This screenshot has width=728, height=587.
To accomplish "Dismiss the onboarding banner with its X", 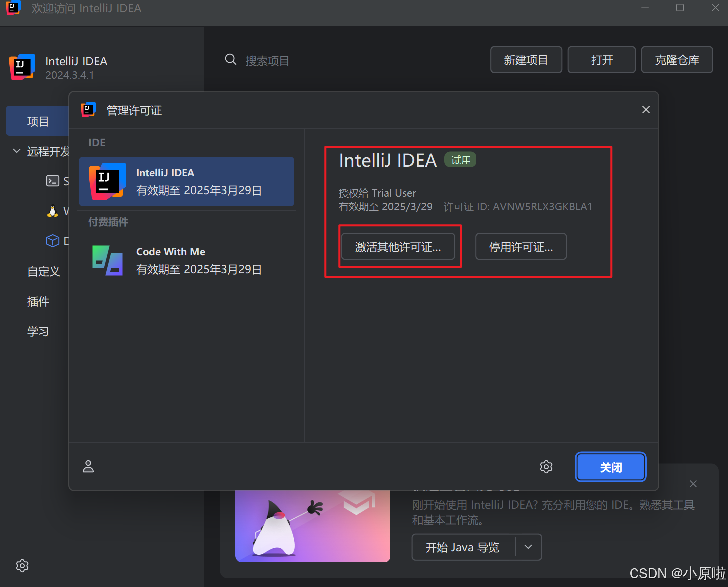I will pos(693,484).
